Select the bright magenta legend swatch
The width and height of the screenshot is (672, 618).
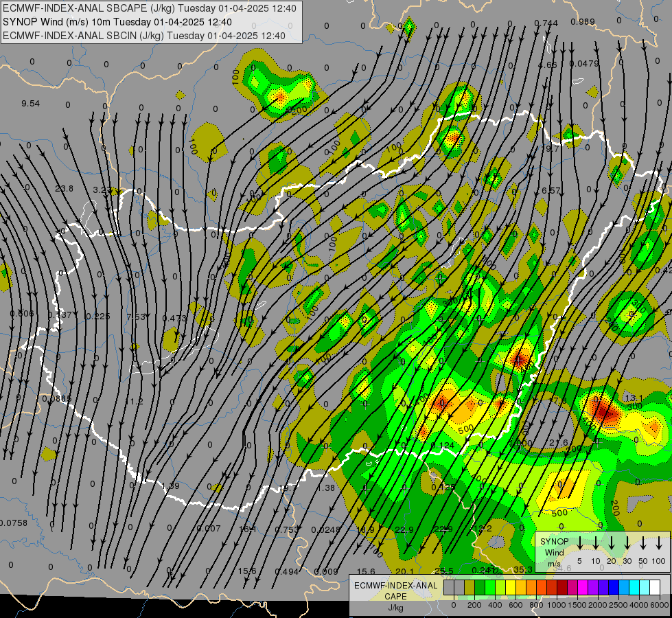tap(583, 588)
